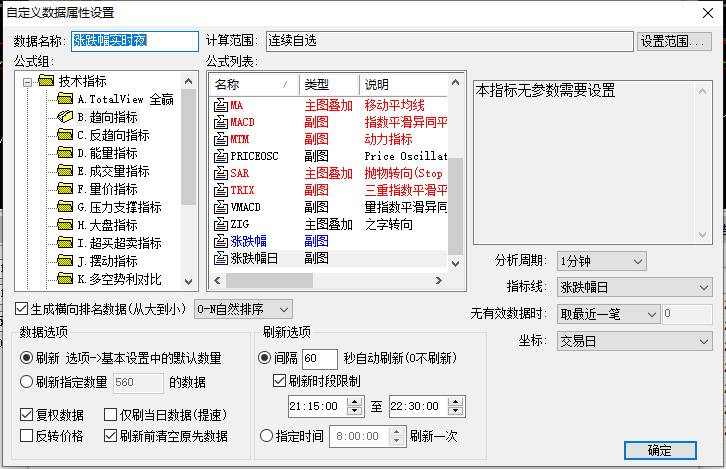Viewport: 726px width, 469px height.
Task: Toggle 生成横向排名数据 checkbox
Action: coord(22,308)
